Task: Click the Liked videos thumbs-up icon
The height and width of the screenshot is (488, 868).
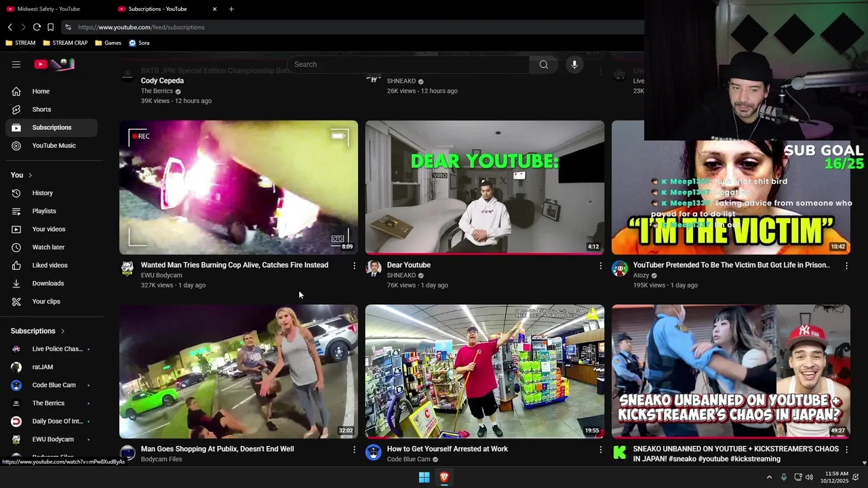Action: 16,265
